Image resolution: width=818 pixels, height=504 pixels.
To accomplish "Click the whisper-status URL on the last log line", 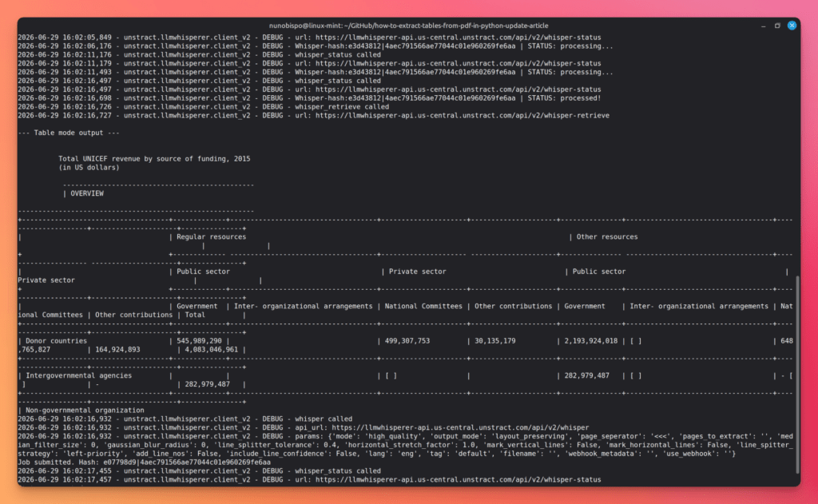I will coord(459,480).
